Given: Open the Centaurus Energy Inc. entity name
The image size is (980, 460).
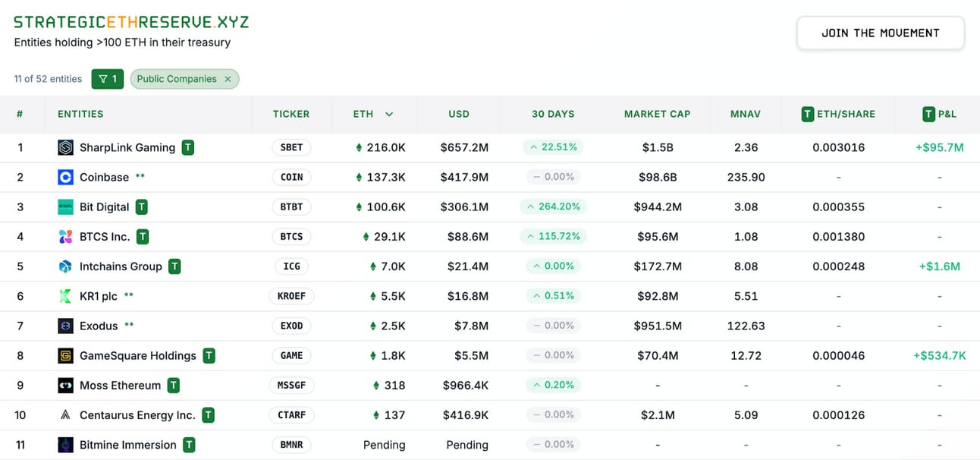Looking at the screenshot, I should pyautogui.click(x=137, y=415).
